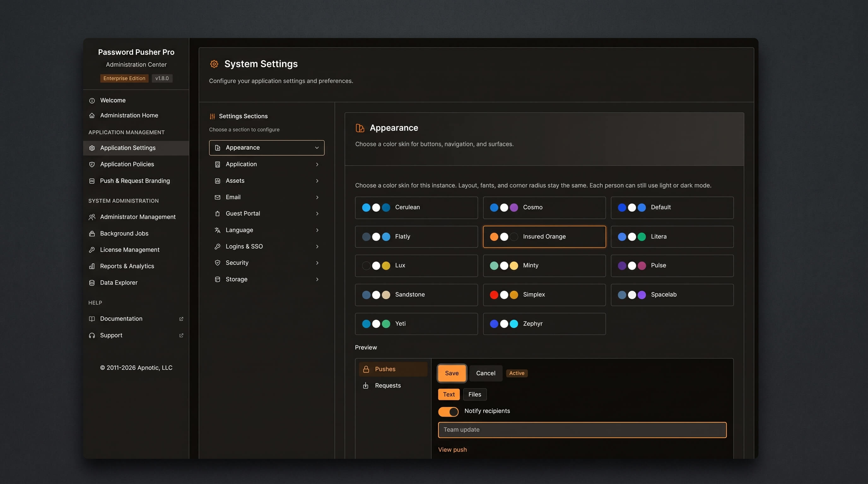Click the Reports & Analytics chart icon
Screen dimensions: 868x484
[x=92, y=266]
